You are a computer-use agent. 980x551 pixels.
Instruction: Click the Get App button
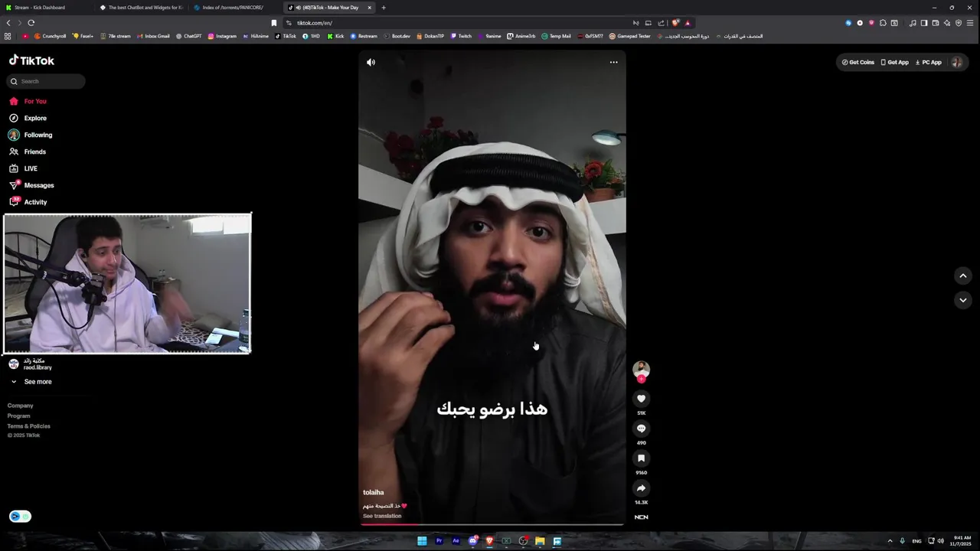click(x=894, y=62)
